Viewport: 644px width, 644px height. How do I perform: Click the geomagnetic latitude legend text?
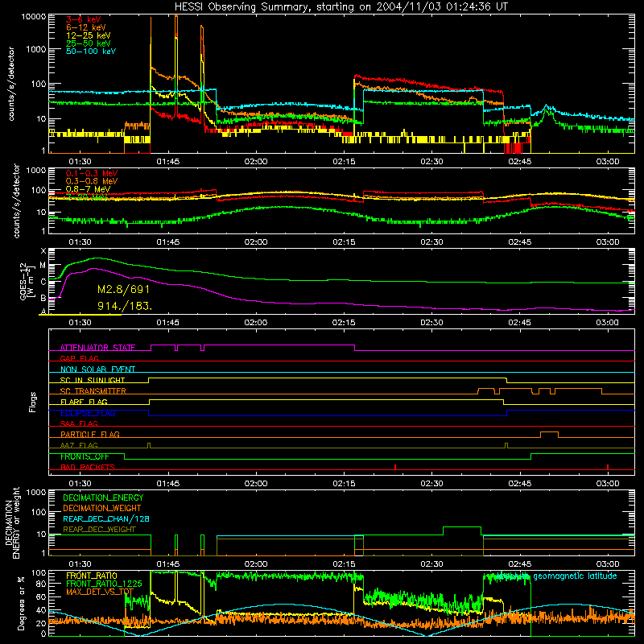coord(557,576)
